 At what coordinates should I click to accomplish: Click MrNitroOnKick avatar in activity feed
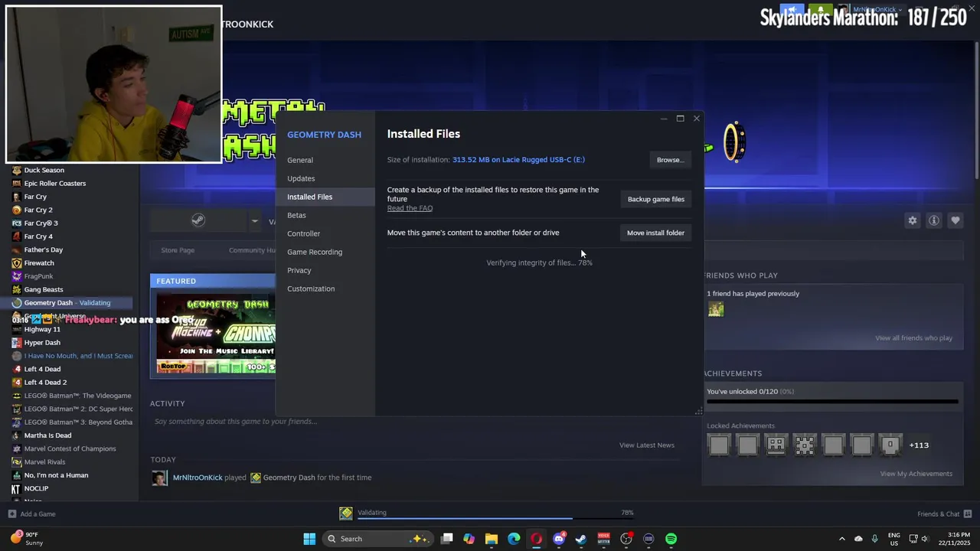(159, 478)
